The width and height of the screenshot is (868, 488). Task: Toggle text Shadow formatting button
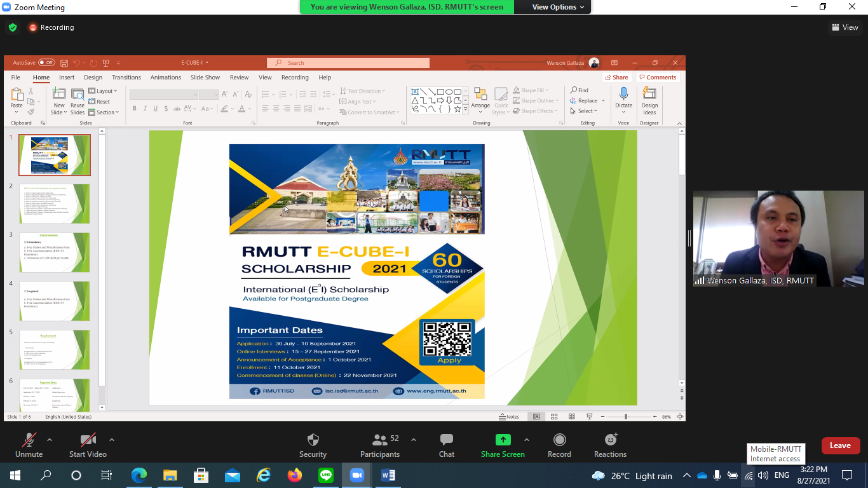coord(165,109)
